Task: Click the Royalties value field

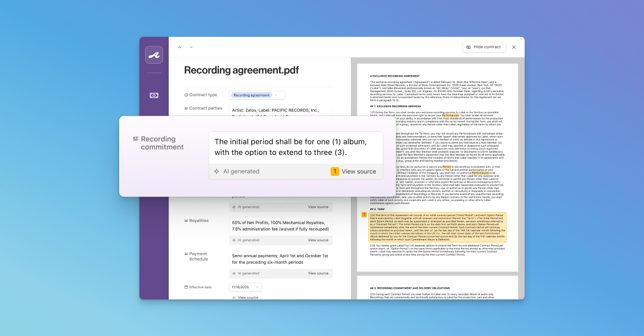Action: click(x=281, y=226)
